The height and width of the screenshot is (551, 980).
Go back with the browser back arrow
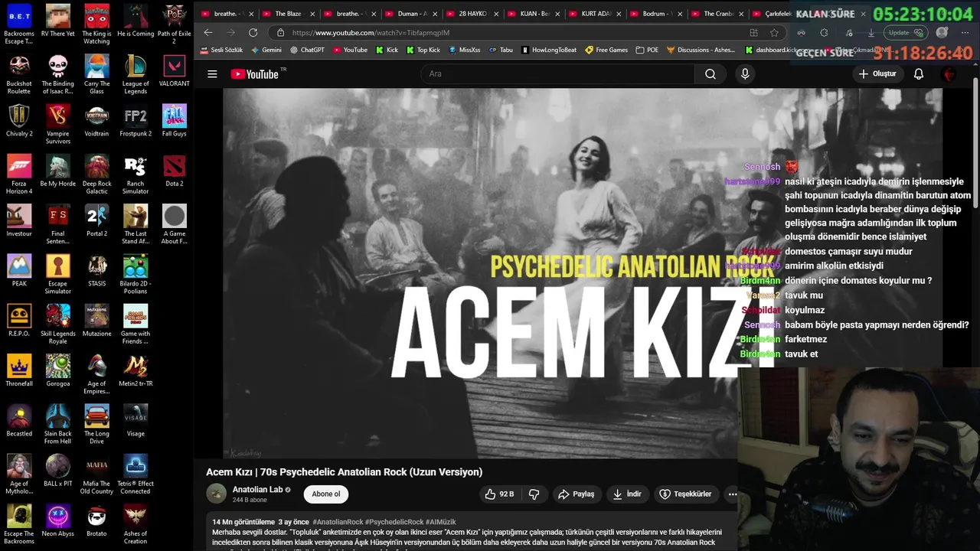[208, 33]
